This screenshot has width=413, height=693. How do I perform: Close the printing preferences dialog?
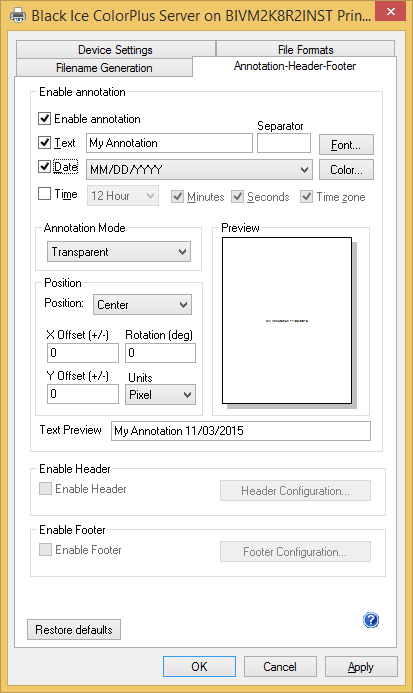(x=390, y=11)
